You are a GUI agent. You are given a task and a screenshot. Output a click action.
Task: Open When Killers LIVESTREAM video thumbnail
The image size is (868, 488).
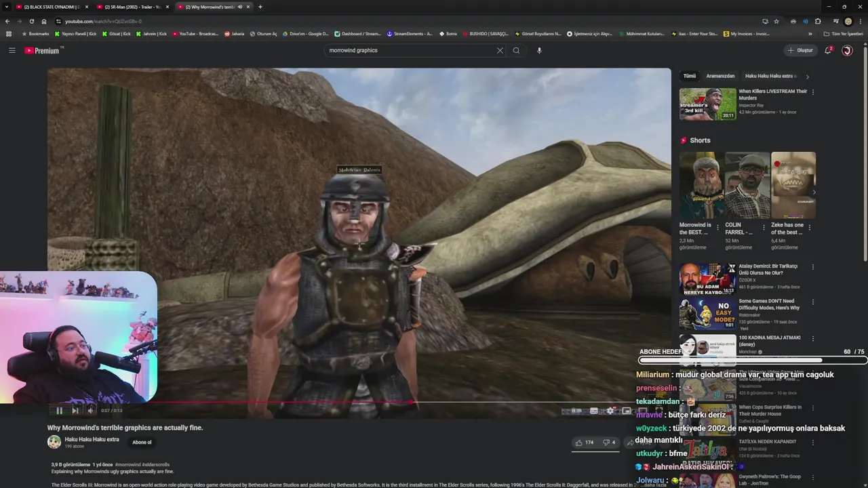pyautogui.click(x=707, y=104)
